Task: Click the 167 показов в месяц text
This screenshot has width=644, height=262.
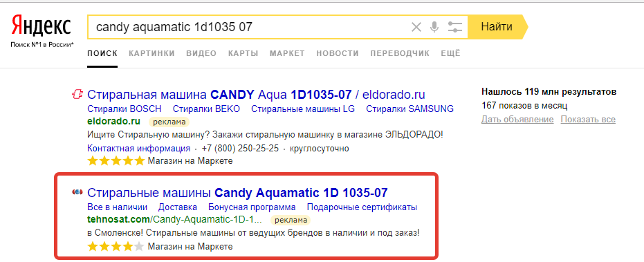Action: 524,106
